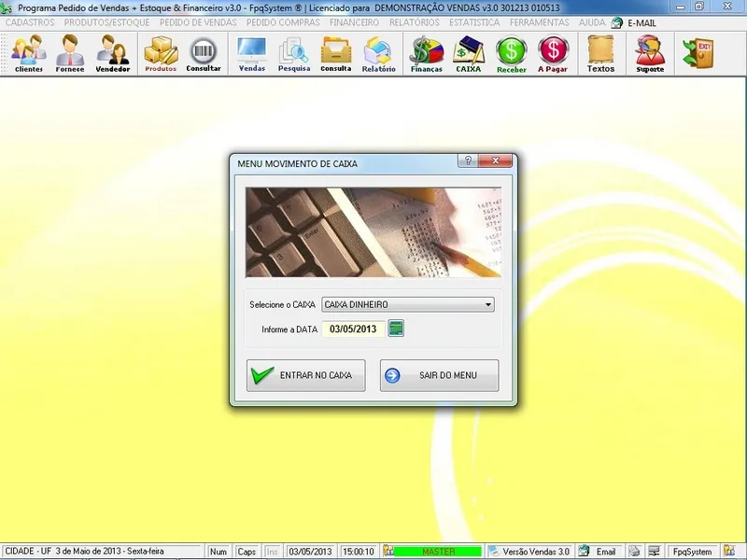
Task: Open calendar picker next to date field
Action: point(396,329)
